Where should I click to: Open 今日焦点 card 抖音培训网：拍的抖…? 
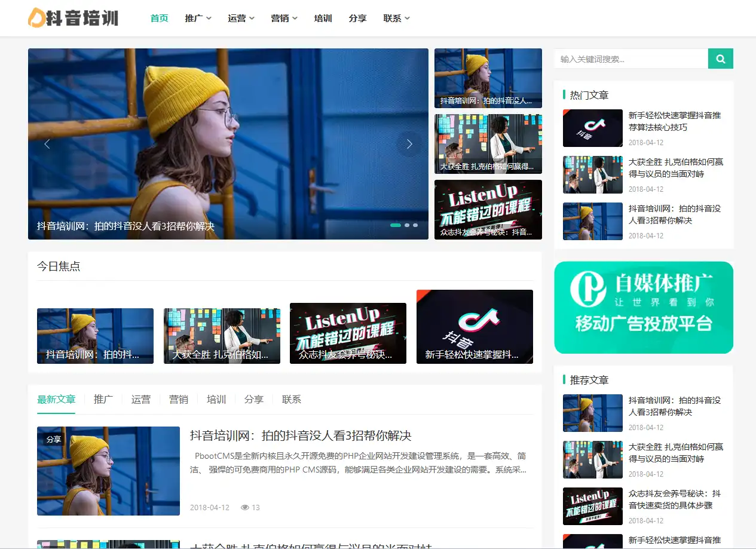95,336
